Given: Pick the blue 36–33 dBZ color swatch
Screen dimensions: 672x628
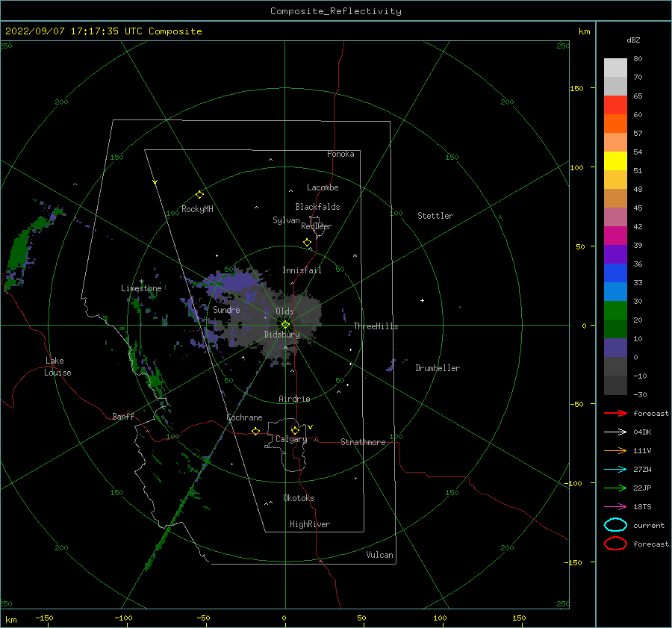Looking at the screenshot, I should tap(615, 273).
